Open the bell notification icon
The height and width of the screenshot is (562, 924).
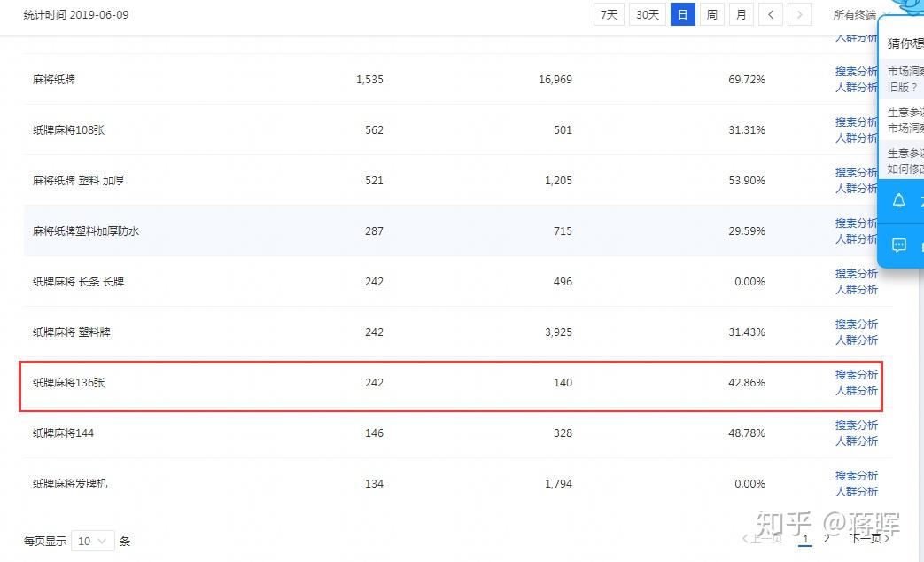pyautogui.click(x=898, y=201)
